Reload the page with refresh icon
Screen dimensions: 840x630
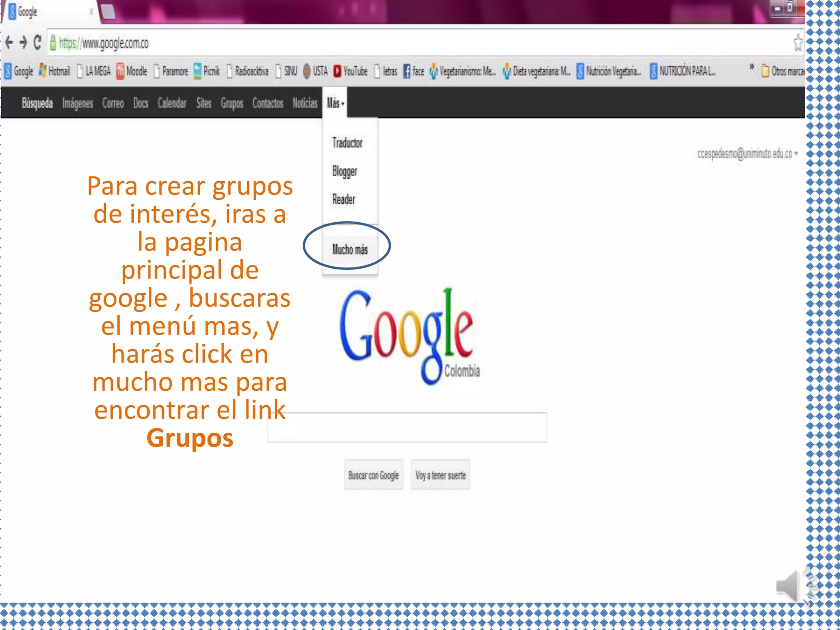38,42
